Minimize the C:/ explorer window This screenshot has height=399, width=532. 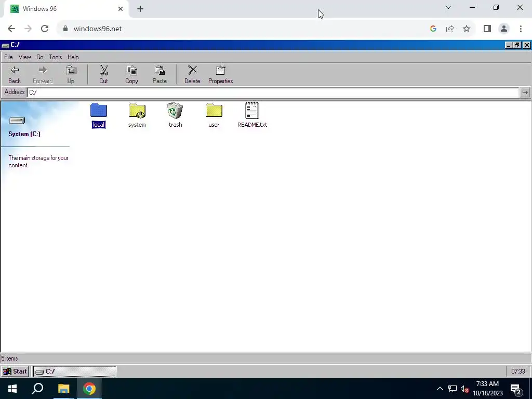coord(508,45)
